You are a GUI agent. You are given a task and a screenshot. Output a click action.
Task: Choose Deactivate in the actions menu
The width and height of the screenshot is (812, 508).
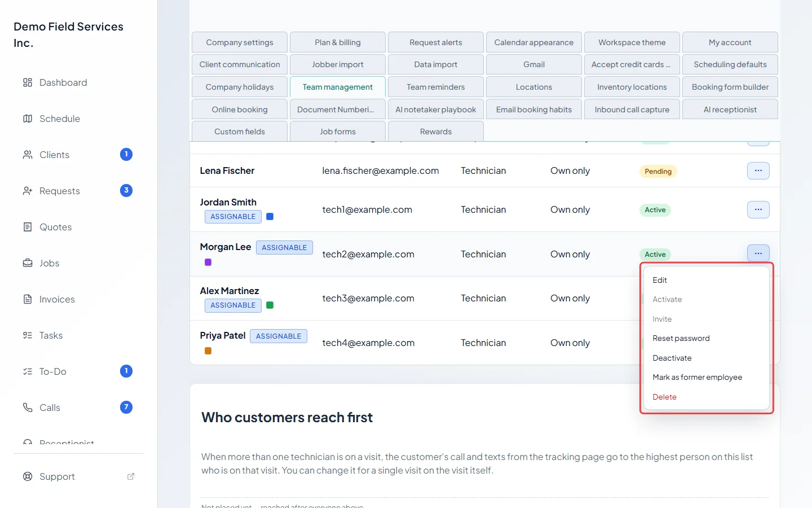click(706, 358)
